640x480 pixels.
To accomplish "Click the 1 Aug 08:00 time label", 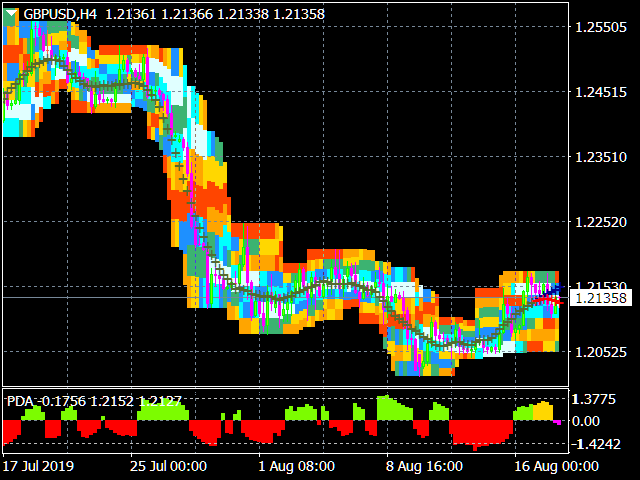I will point(297,466).
